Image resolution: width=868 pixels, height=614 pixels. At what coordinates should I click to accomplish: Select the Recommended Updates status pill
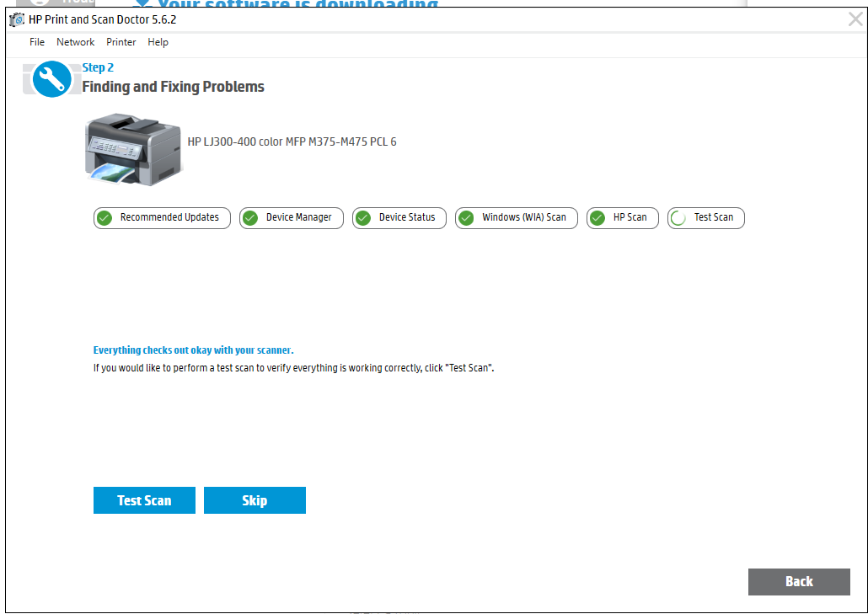click(162, 217)
